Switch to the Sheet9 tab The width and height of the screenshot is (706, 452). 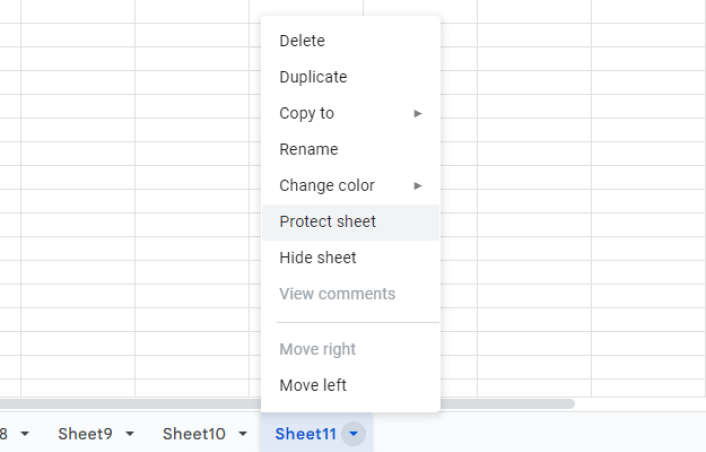[x=85, y=434]
